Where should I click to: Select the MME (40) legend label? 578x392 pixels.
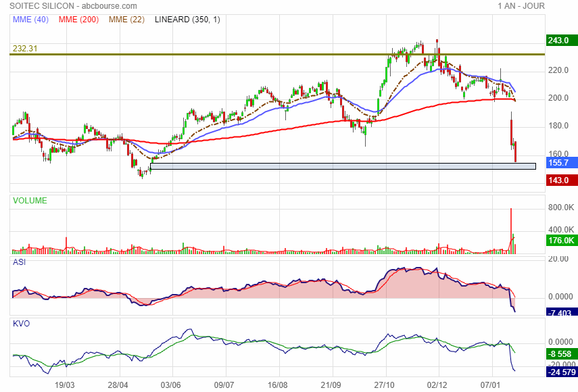click(x=30, y=20)
